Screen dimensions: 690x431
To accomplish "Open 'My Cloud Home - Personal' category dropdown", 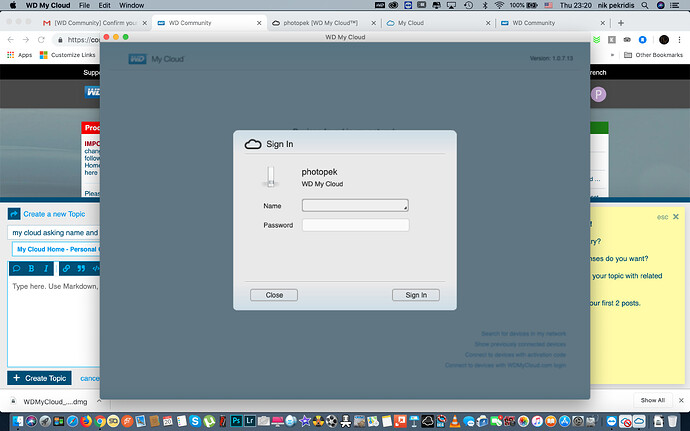I will click(x=56, y=249).
